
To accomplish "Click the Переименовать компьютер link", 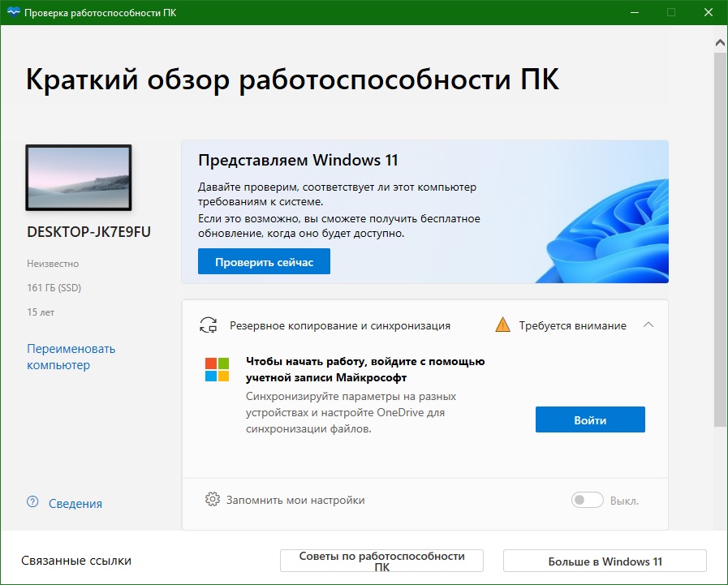I will point(71,356).
